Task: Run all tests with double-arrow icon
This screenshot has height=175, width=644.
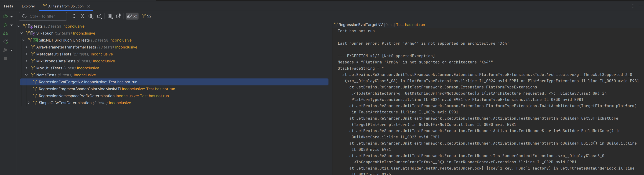Action: click(x=5, y=16)
